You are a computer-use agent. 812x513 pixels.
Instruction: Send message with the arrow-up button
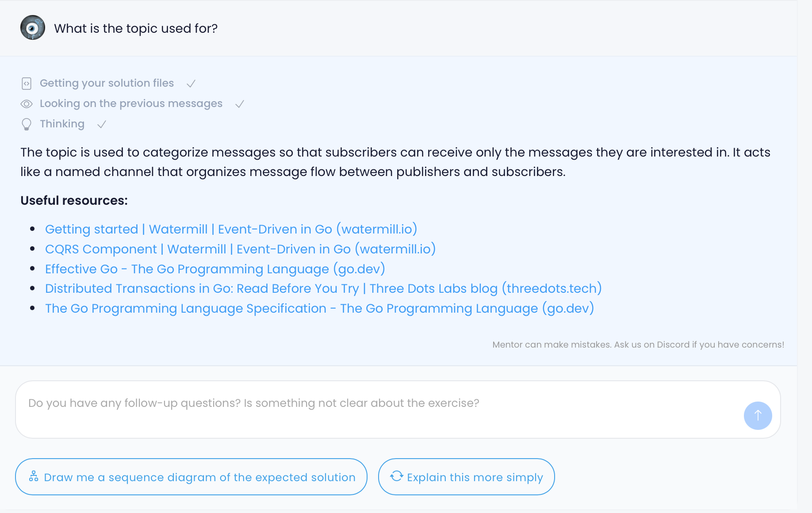(758, 415)
